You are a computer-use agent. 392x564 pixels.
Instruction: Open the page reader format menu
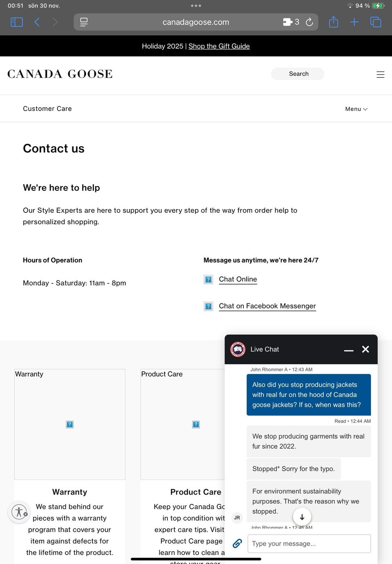coord(84,22)
